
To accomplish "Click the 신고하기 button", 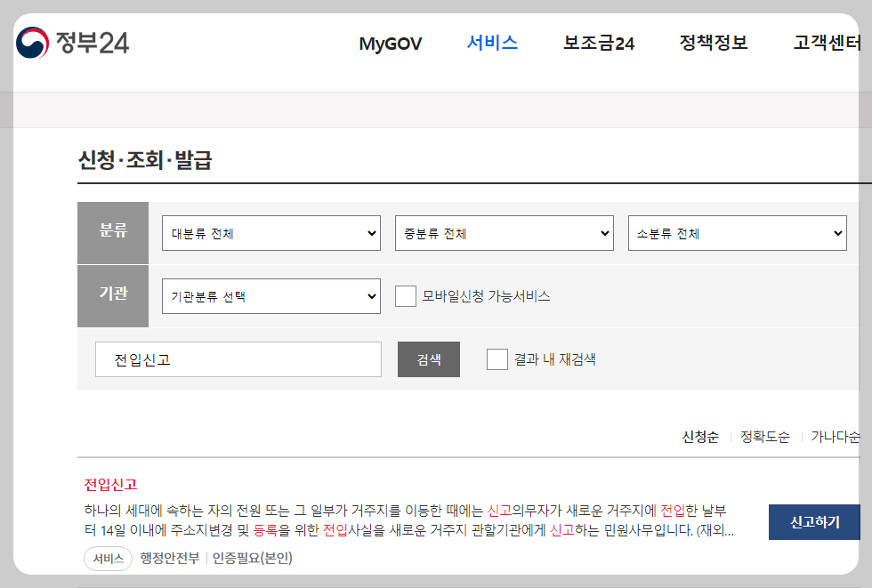I will [813, 522].
